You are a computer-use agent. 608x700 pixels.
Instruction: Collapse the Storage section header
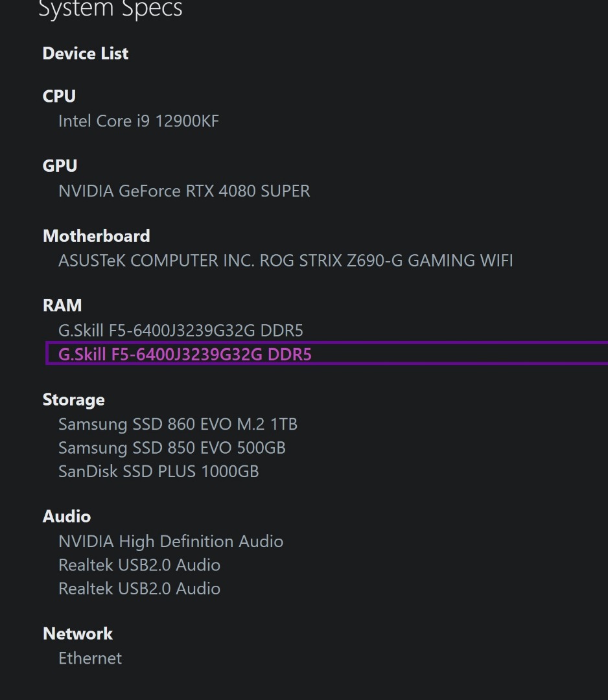pyautogui.click(x=73, y=399)
